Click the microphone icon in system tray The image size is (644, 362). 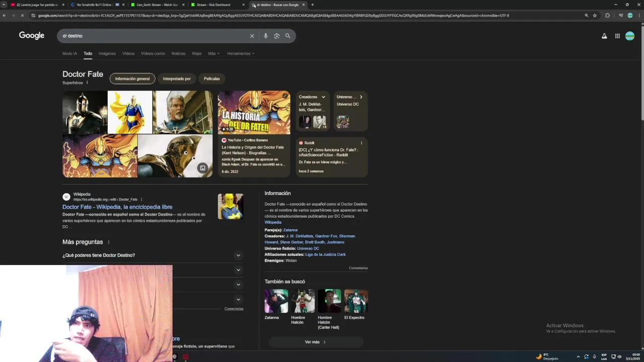tap(595, 356)
